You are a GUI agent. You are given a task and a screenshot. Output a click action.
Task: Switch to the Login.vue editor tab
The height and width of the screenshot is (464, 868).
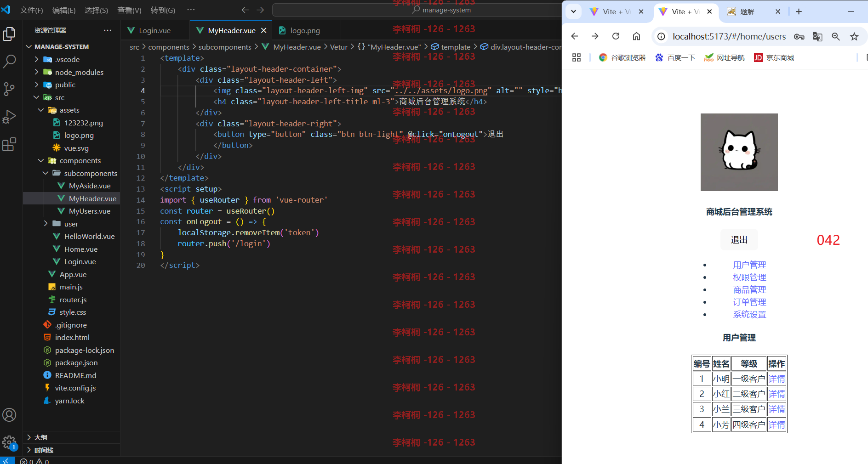coord(155,30)
